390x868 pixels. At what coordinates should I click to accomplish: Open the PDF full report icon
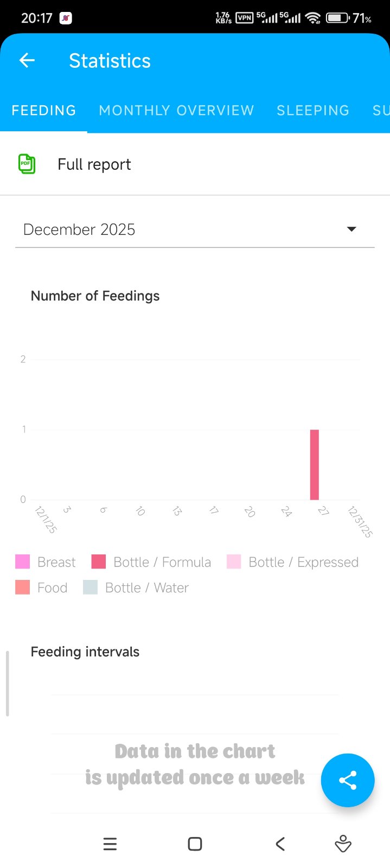(x=27, y=164)
